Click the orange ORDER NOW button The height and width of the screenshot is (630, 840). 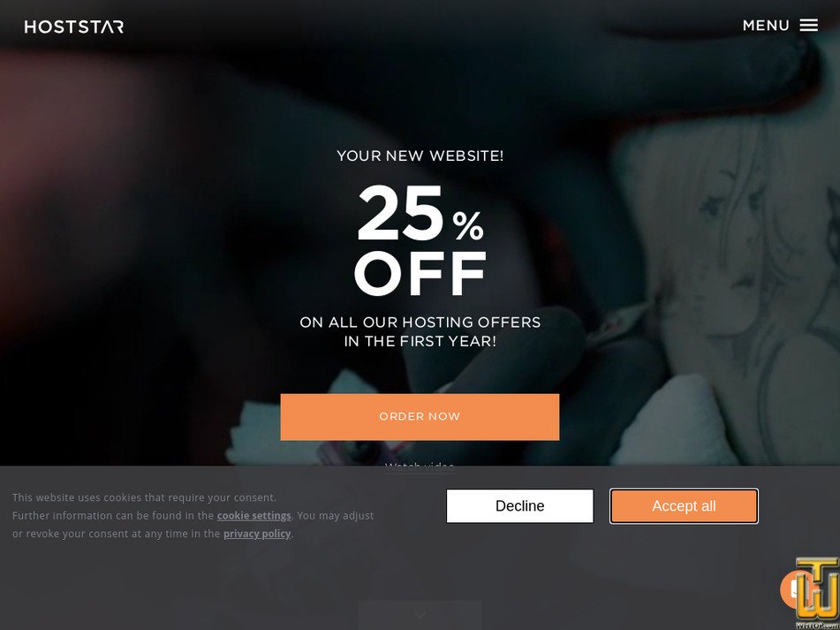tap(420, 417)
